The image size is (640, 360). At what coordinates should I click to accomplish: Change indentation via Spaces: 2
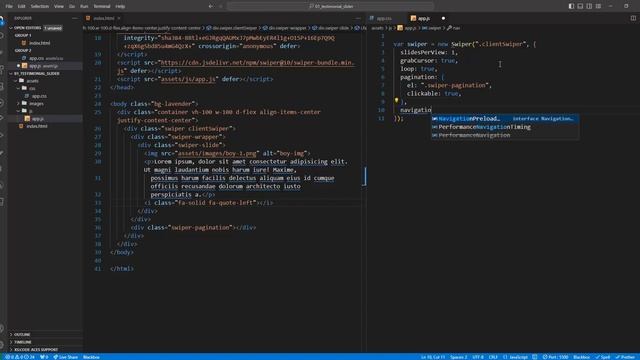point(458,357)
